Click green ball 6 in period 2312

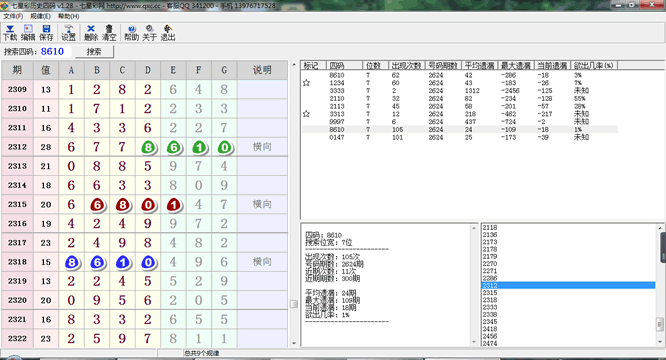(174, 147)
